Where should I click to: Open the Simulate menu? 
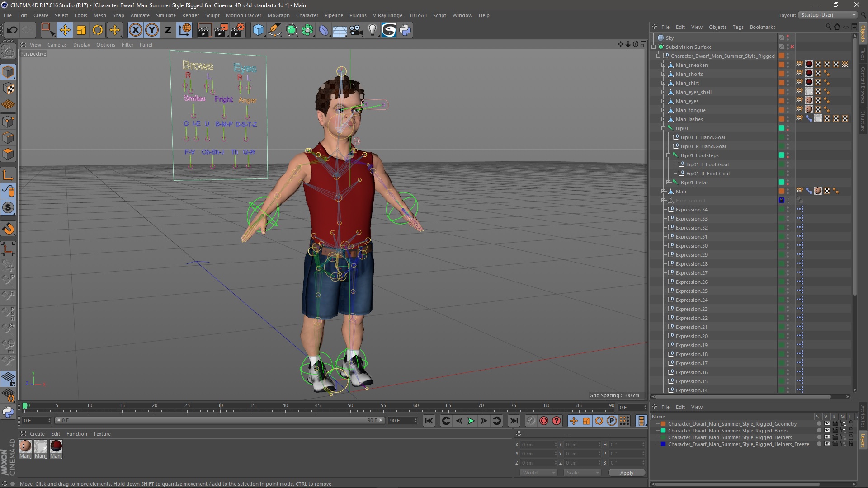(166, 15)
